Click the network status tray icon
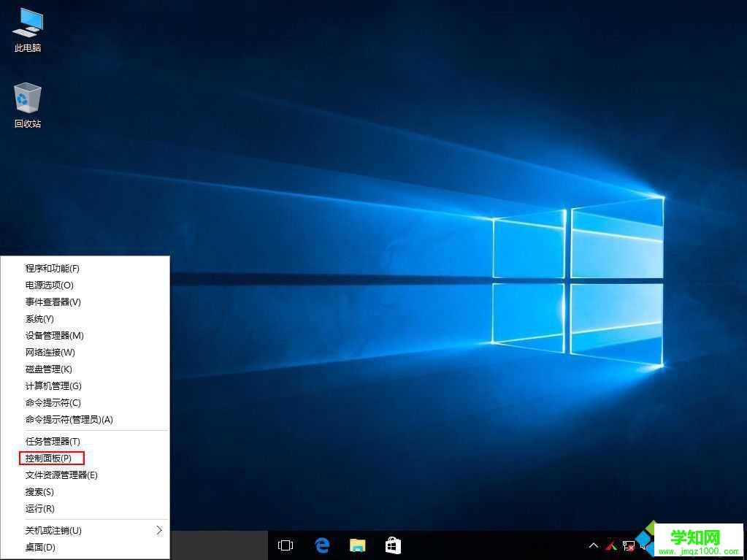This screenshot has width=747, height=560. point(628,545)
